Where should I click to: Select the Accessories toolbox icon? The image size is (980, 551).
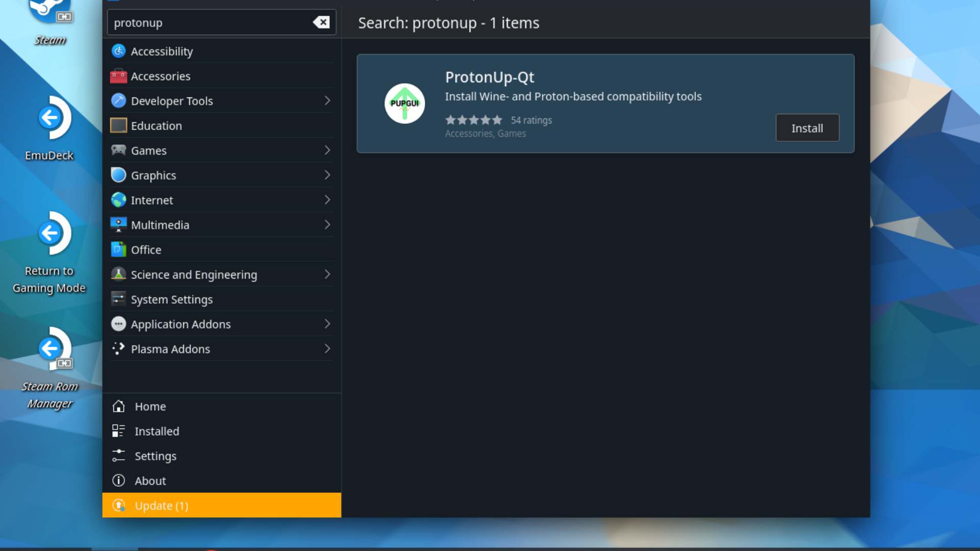pos(118,76)
